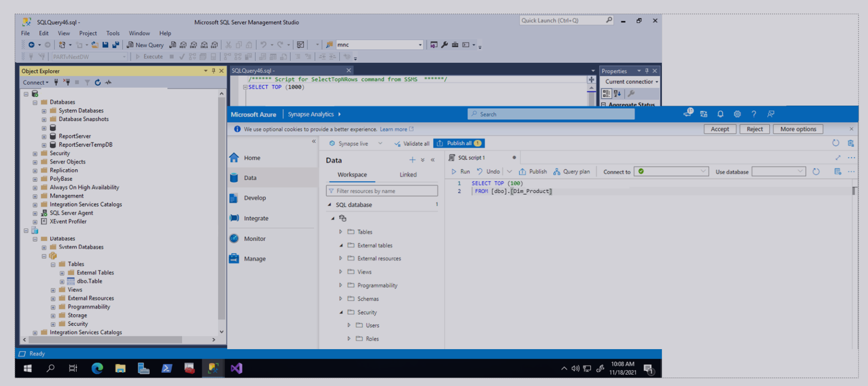Click the Azure Search box
The width and height of the screenshot is (868, 386).
pos(551,114)
